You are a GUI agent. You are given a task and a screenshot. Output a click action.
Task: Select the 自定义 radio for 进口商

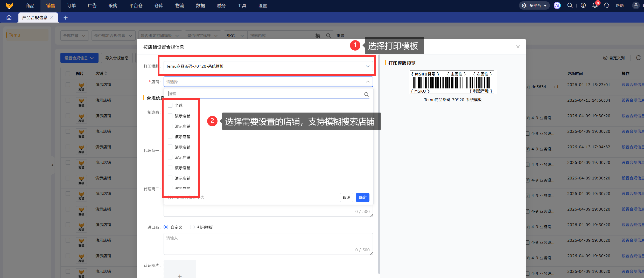coord(166,227)
